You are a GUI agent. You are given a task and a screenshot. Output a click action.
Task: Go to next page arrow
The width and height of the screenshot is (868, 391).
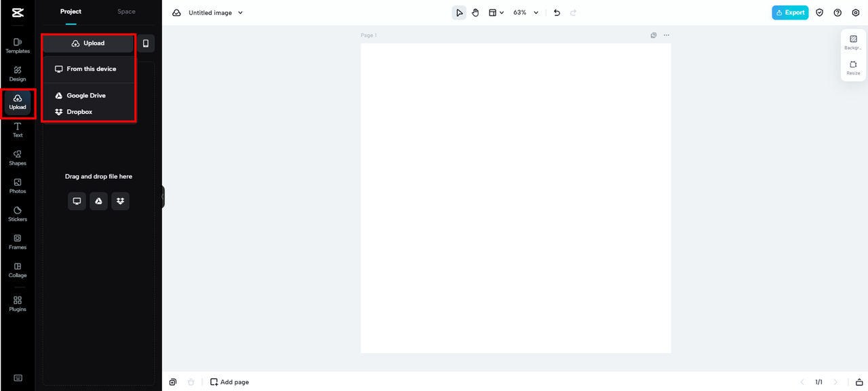pyautogui.click(x=835, y=382)
